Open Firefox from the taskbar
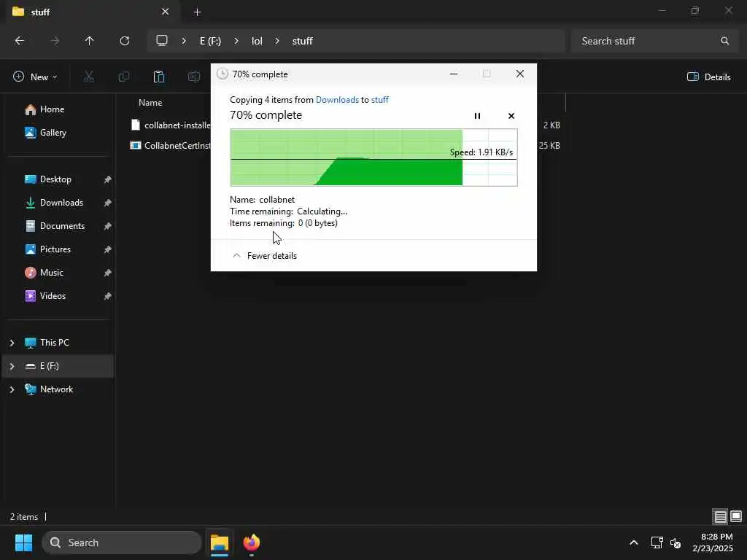The width and height of the screenshot is (747, 560). coord(252,542)
